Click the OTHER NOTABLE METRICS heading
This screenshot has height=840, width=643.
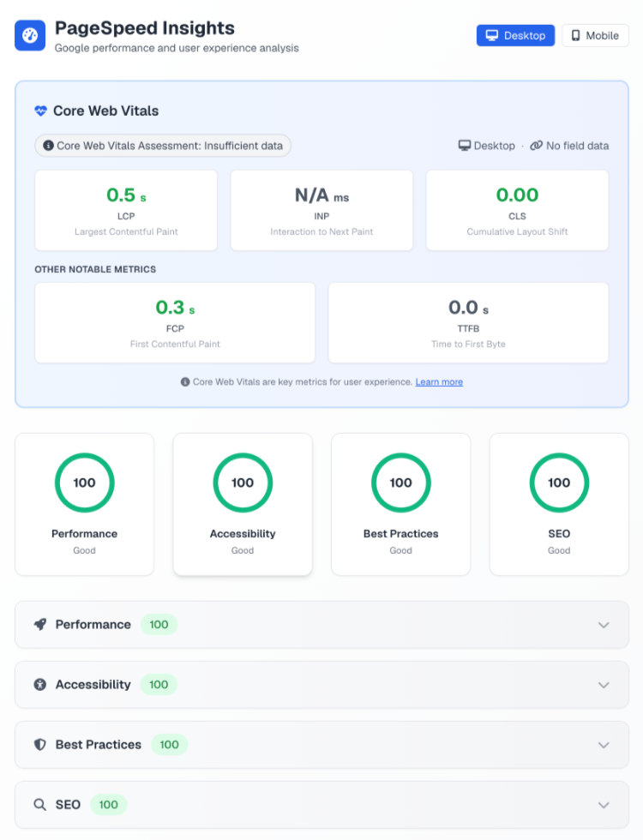[95, 269]
